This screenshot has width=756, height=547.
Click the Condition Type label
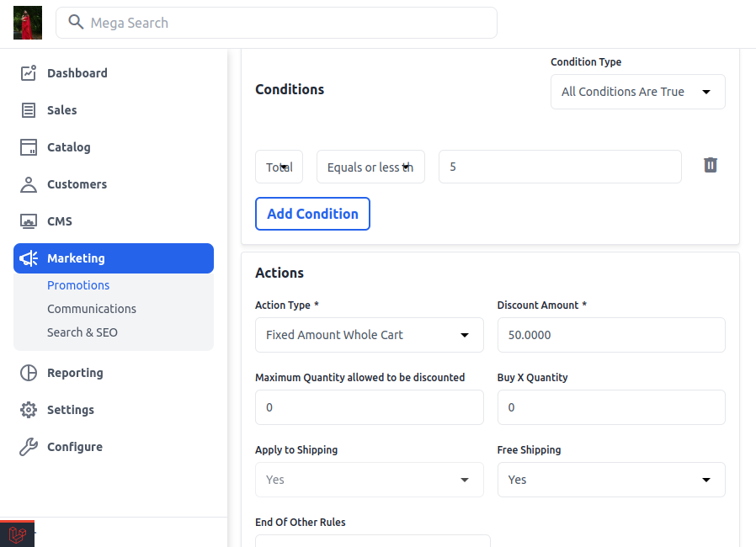point(586,62)
